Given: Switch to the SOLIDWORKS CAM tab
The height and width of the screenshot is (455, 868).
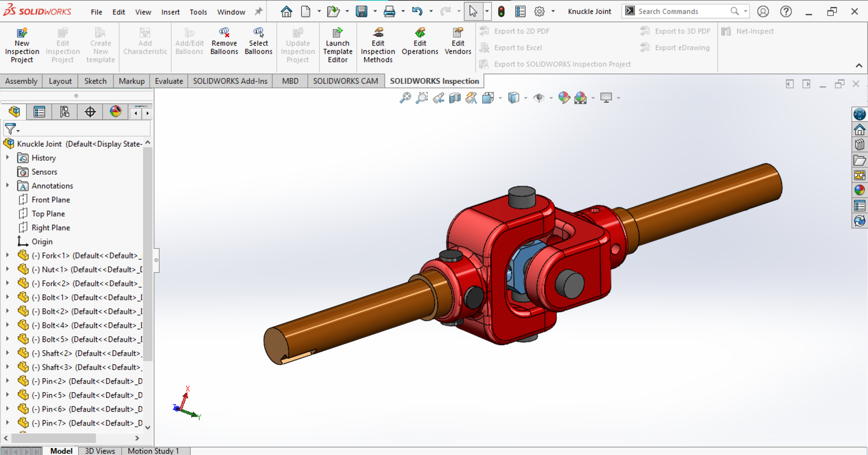Looking at the screenshot, I should click(346, 81).
